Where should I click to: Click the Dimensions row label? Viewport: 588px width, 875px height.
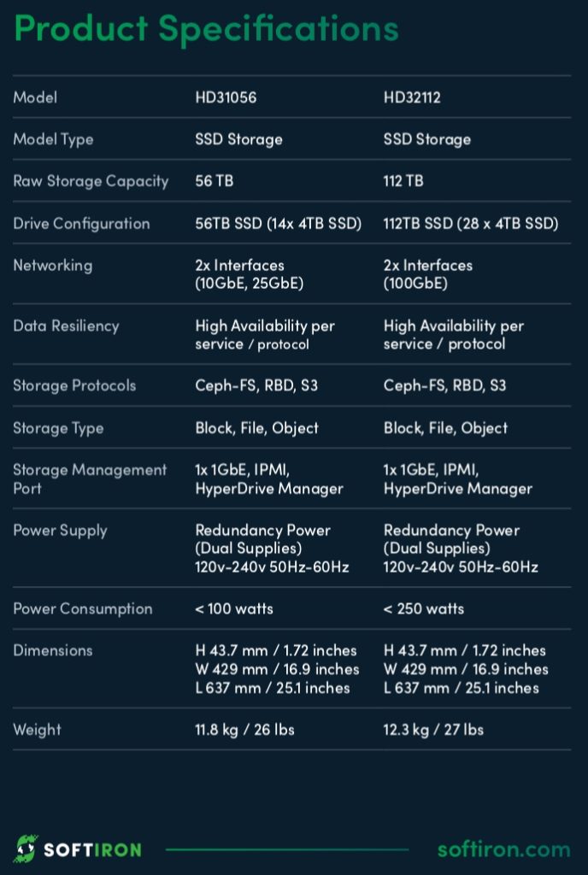point(53,650)
